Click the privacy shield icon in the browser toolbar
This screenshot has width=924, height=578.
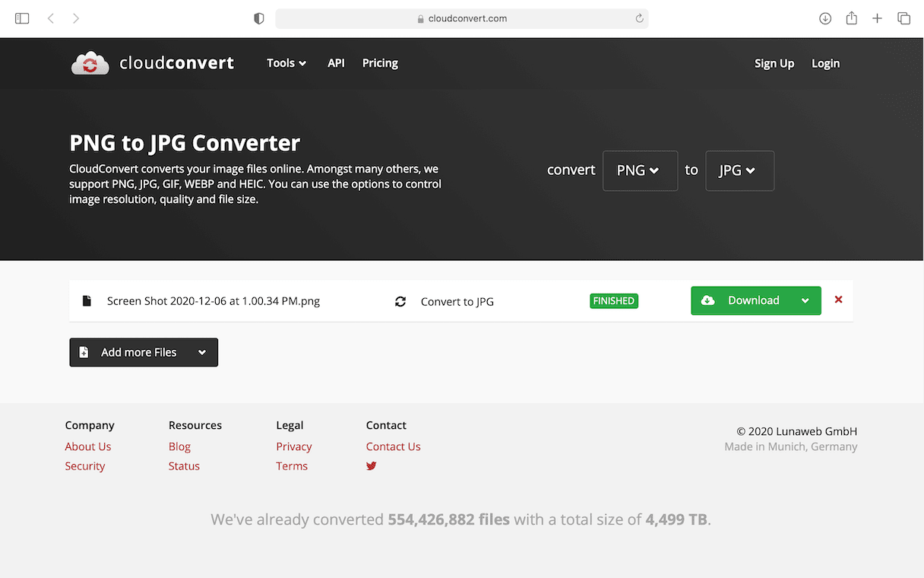pos(258,17)
